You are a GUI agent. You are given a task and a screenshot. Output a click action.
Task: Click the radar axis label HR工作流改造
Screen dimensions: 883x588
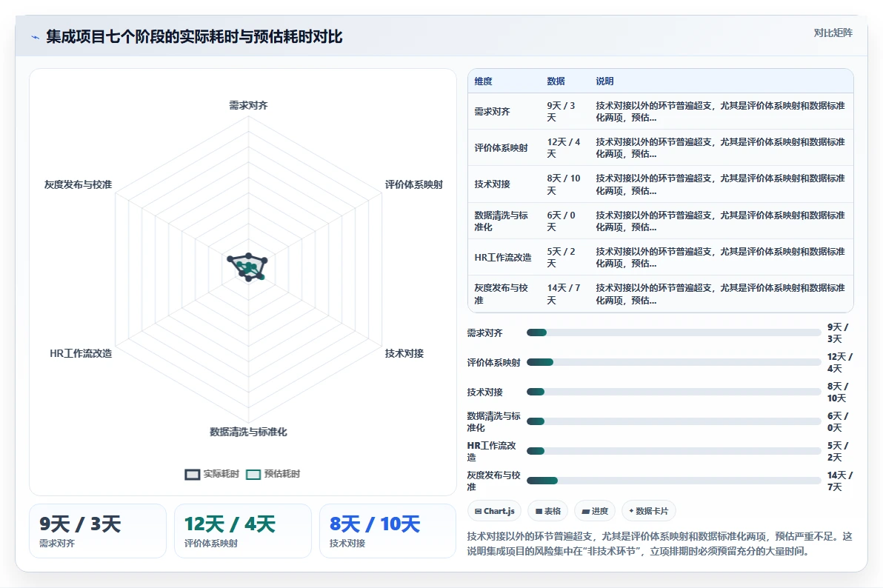click(81, 353)
